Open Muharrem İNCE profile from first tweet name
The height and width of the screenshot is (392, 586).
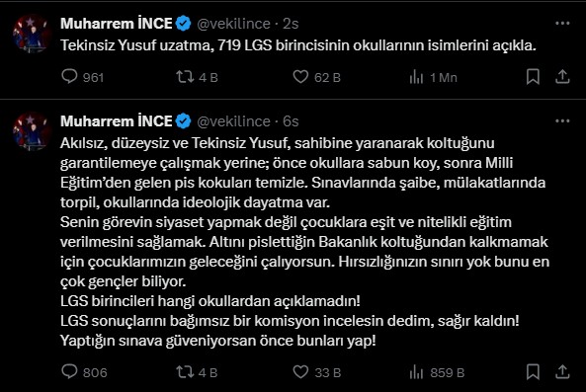pyautogui.click(x=117, y=24)
